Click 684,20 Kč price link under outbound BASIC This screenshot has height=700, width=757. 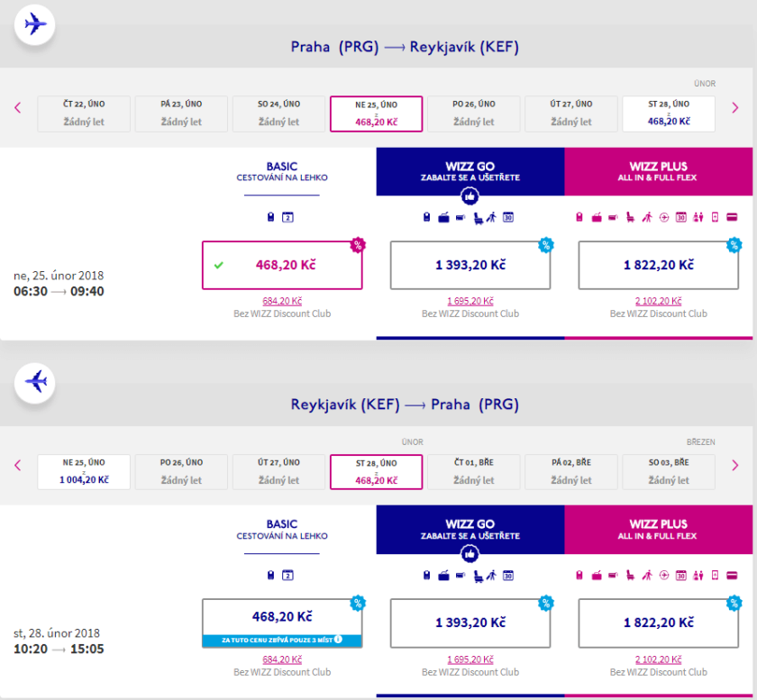(282, 301)
